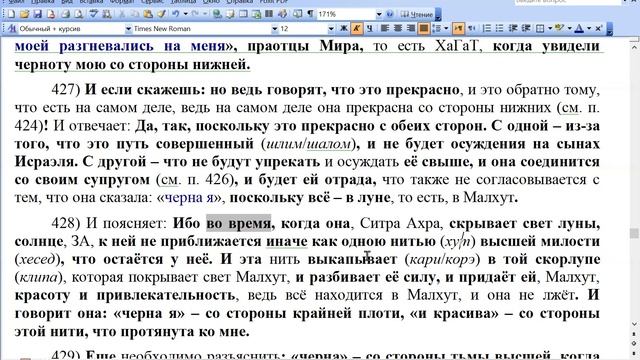Click the vertical scrollbar thumb
Viewport: 640px width, 360px height.
(634, 233)
